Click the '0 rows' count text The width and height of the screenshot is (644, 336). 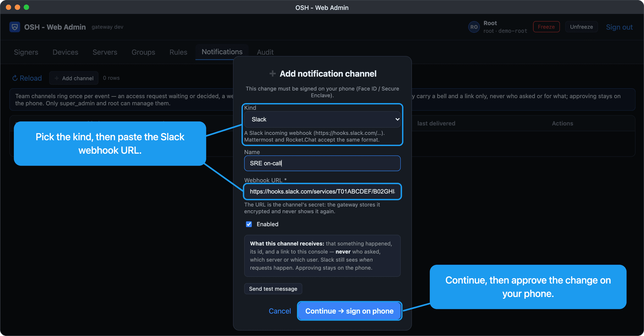pos(111,78)
